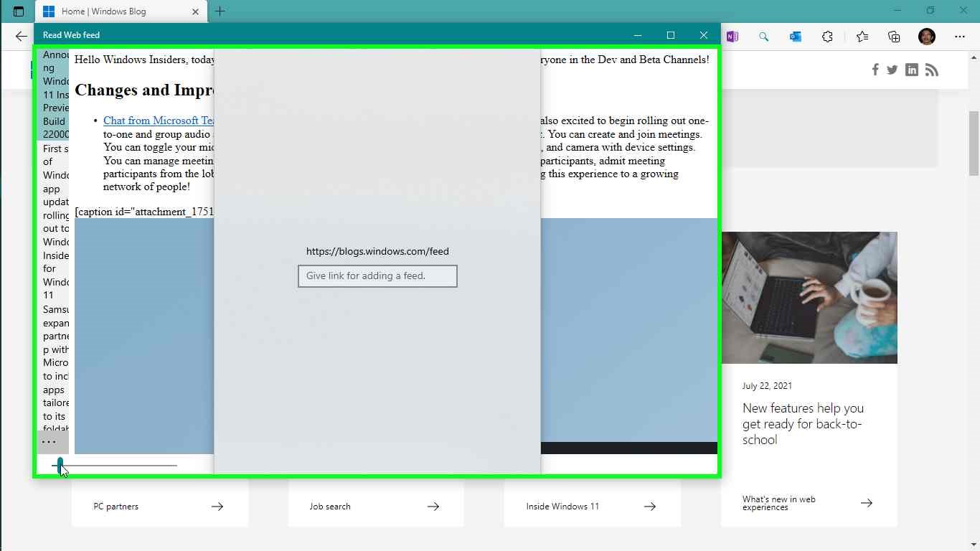Click the Changes and Improvements heading
The image size is (980, 551).
click(x=144, y=90)
